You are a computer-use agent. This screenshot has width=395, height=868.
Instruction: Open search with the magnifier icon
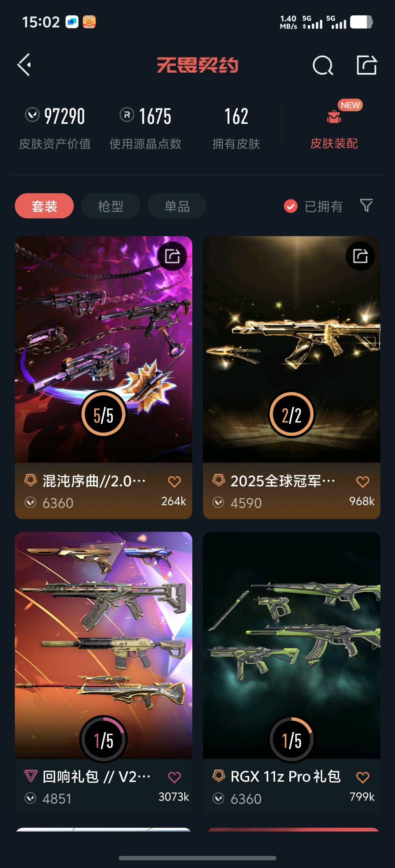coord(323,65)
